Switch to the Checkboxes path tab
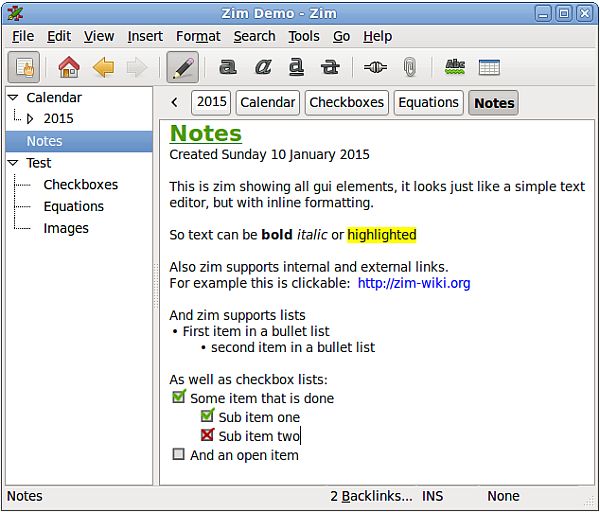The height and width of the screenshot is (512, 600). tap(346, 103)
